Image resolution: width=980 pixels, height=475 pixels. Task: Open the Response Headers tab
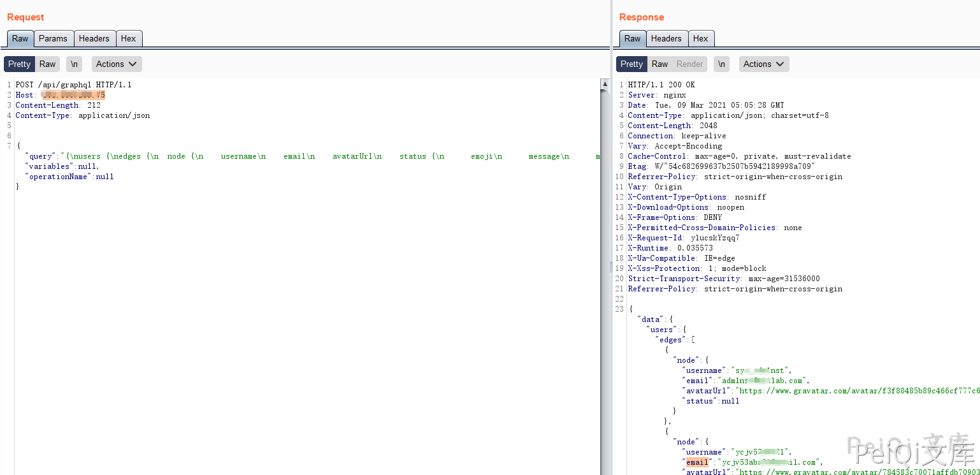(666, 38)
